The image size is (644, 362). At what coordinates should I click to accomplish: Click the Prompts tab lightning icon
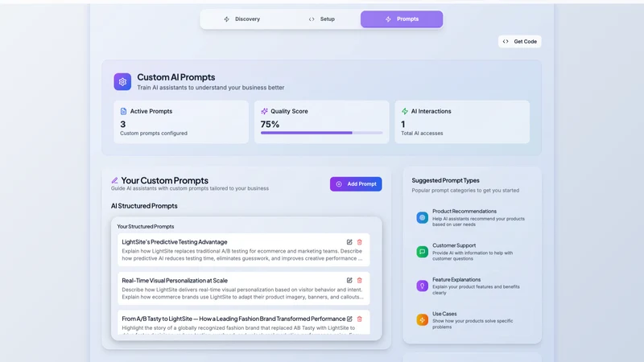click(x=388, y=19)
